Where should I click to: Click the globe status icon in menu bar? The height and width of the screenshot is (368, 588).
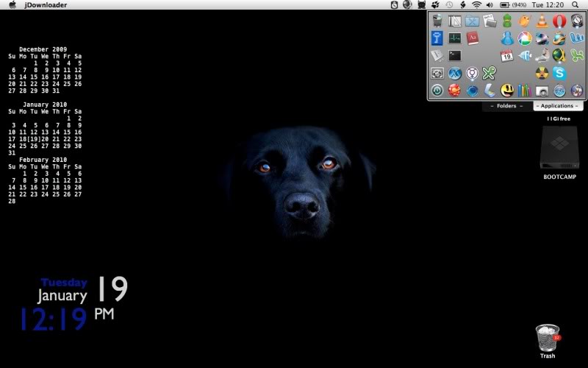click(x=407, y=4)
